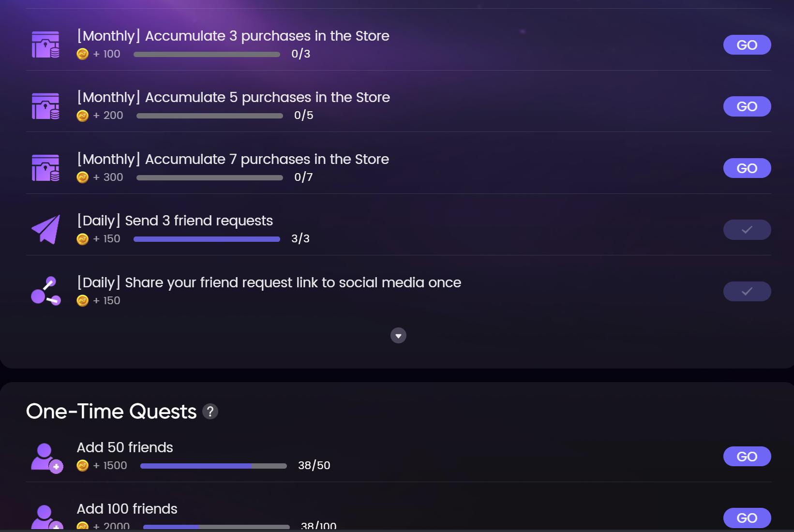Click the paper plane friend requests icon
The image size is (794, 532).
[45, 229]
